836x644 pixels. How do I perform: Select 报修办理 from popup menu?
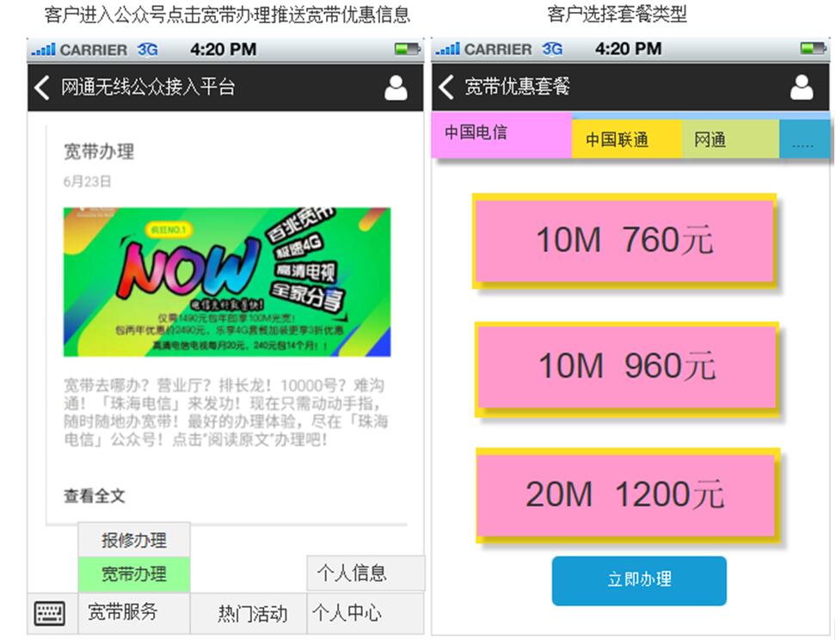134,540
